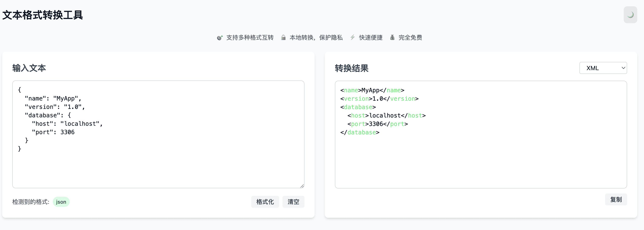Click the json detected format badge
Image resolution: width=644 pixels, height=230 pixels.
(x=61, y=202)
